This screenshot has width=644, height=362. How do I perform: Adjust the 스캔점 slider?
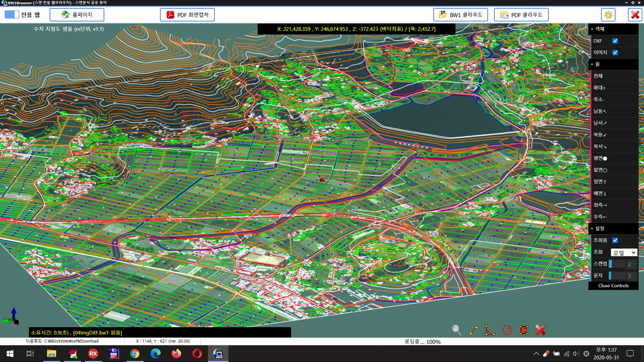[617, 264]
